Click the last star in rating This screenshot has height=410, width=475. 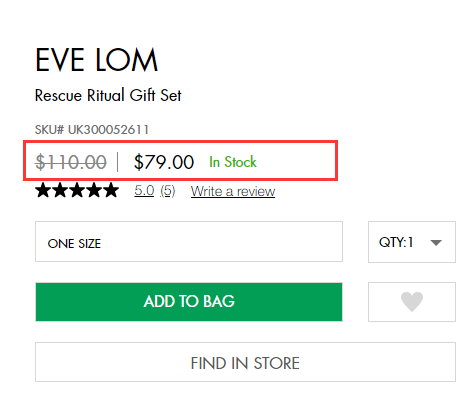pyautogui.click(x=111, y=190)
